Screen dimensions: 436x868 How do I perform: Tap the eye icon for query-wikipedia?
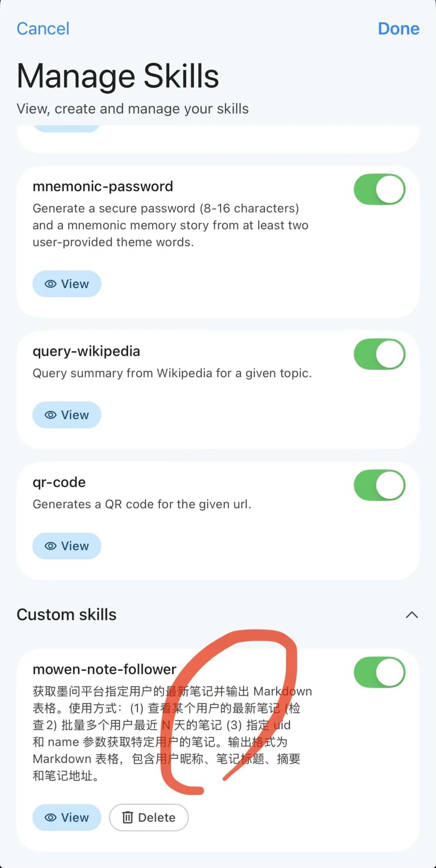tap(50, 415)
